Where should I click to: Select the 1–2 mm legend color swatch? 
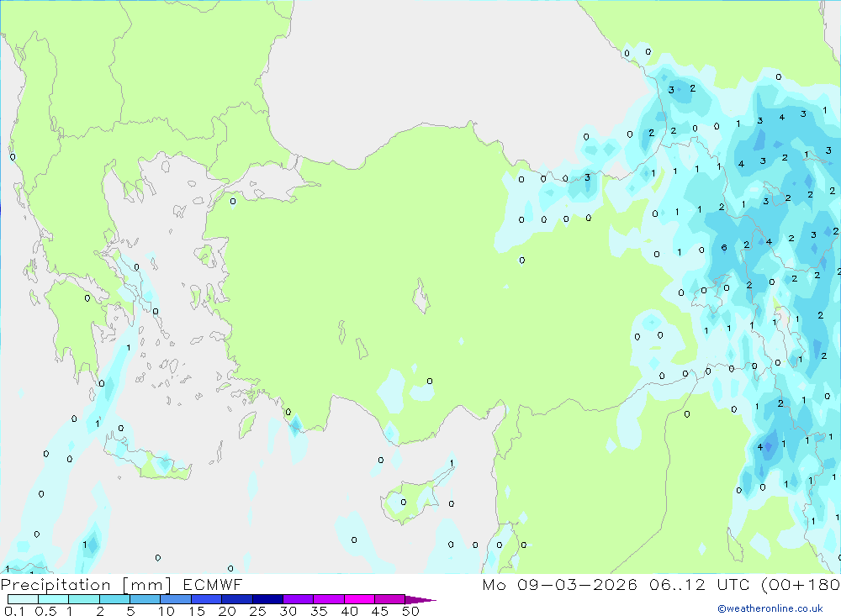(x=84, y=599)
